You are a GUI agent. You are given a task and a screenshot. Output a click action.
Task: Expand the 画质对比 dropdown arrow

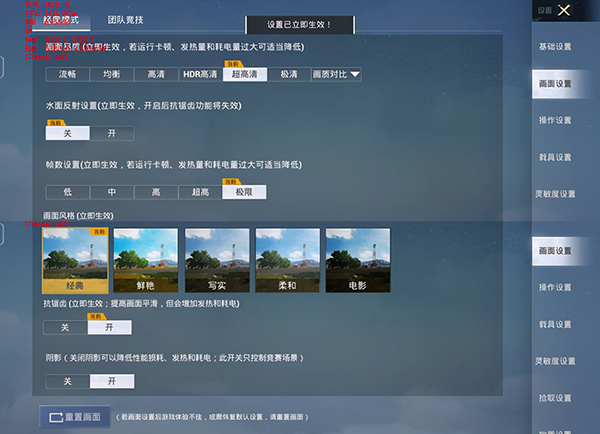point(355,74)
